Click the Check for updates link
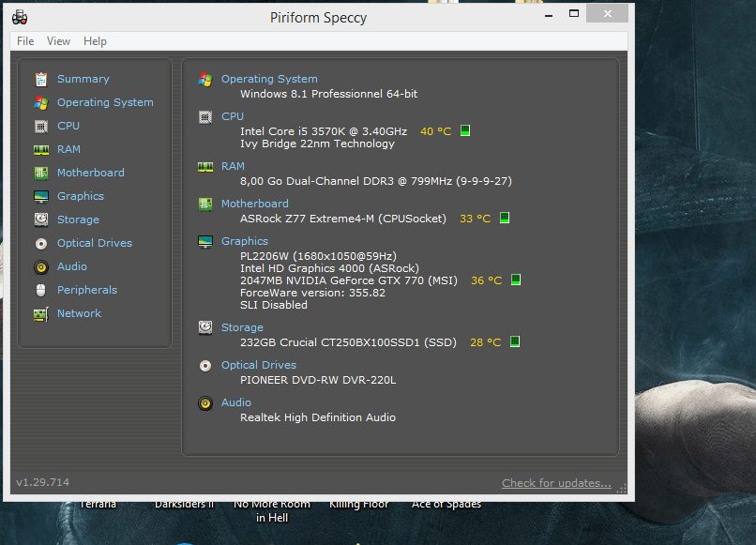Viewport: 756px width, 545px height. [x=556, y=483]
